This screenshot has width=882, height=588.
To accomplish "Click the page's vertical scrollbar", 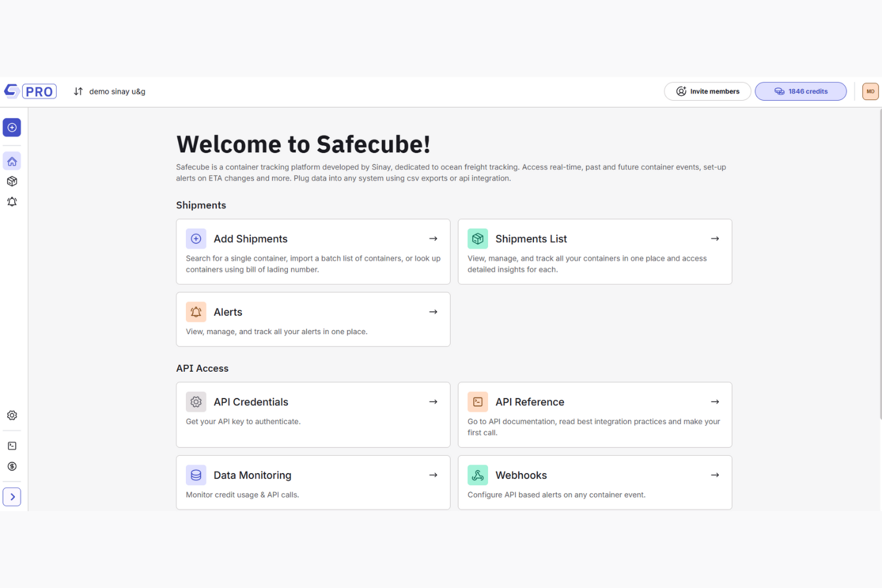I will click(880, 265).
